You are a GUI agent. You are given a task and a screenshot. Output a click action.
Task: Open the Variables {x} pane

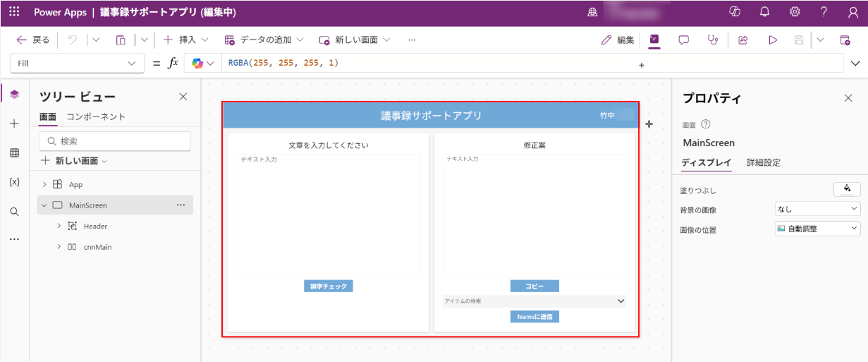14,182
